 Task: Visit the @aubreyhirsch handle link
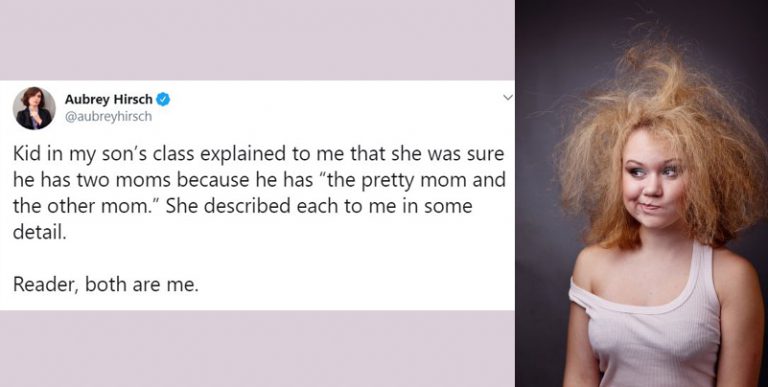click(108, 117)
